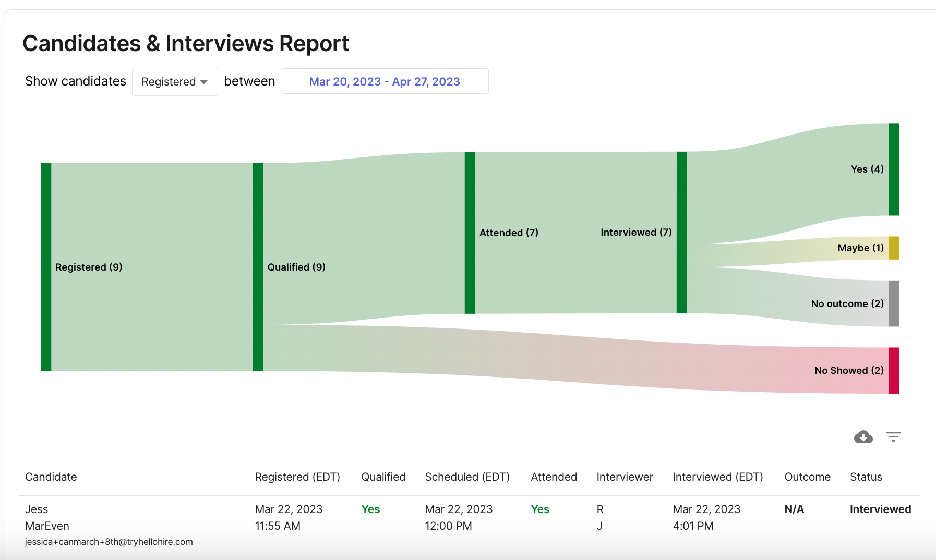Open the Registered candidates dropdown
The height and width of the screenshot is (560, 936).
click(x=175, y=82)
